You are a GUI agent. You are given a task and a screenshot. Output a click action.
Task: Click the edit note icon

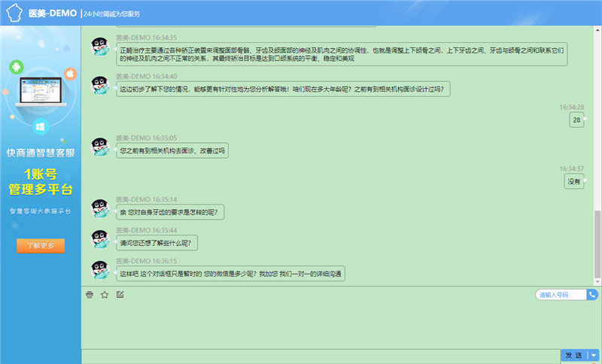[x=120, y=295]
